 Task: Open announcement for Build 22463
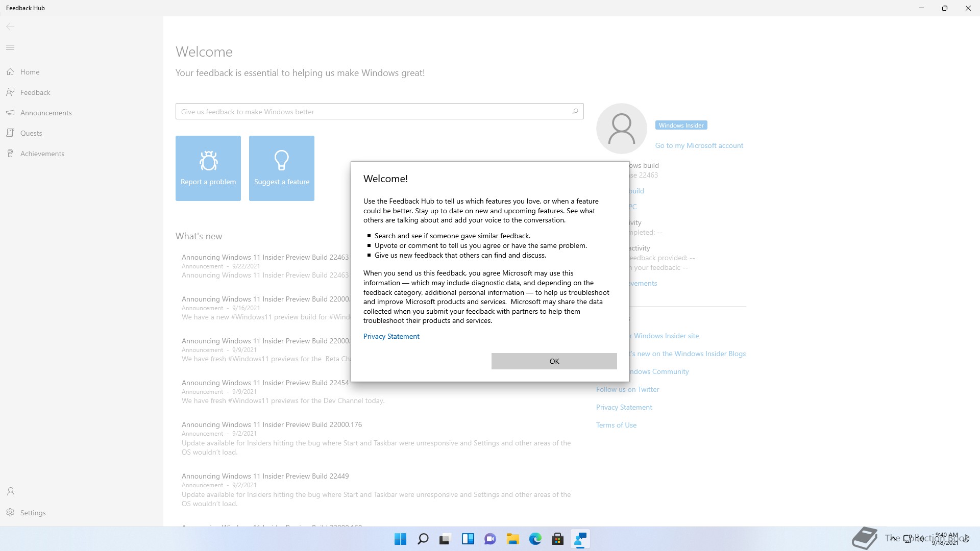click(265, 266)
